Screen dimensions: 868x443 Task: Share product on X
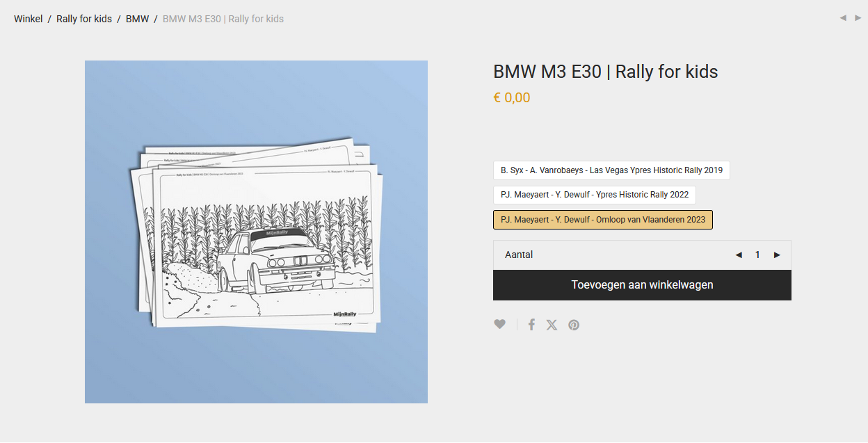point(552,325)
